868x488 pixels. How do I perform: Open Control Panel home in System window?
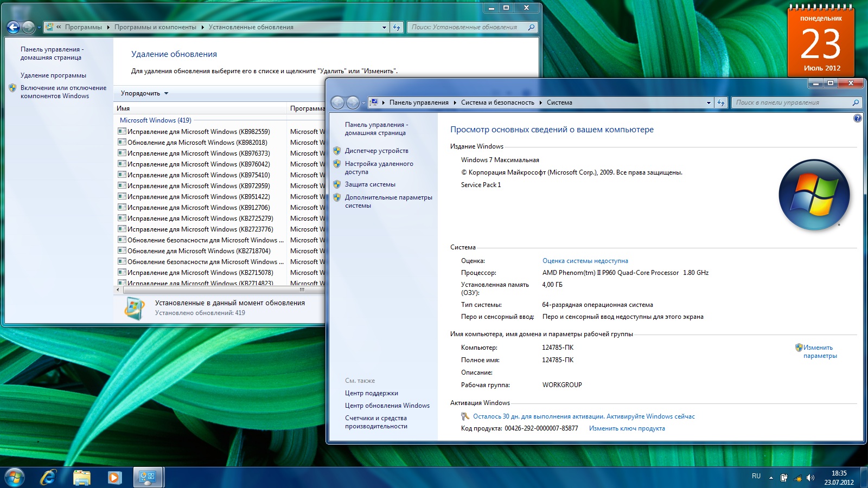[376, 129]
